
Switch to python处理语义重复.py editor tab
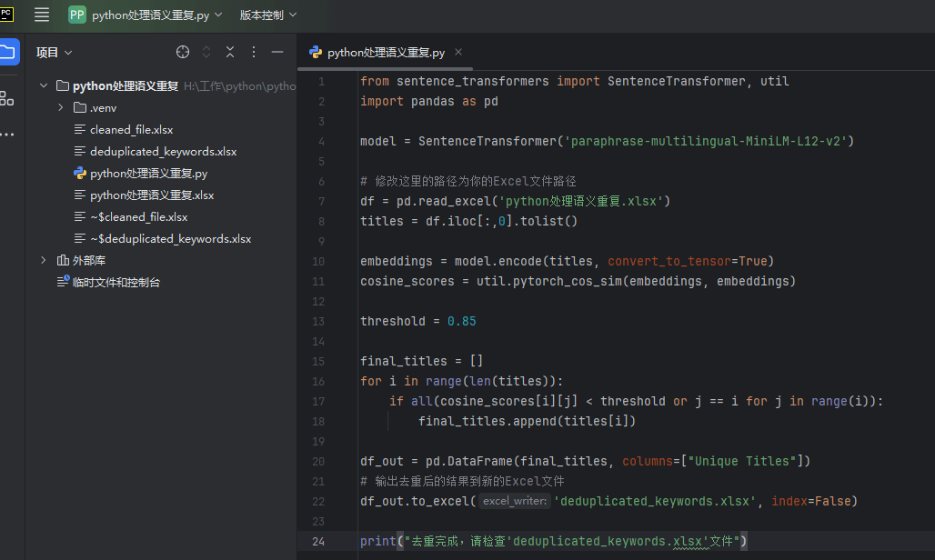(386, 53)
